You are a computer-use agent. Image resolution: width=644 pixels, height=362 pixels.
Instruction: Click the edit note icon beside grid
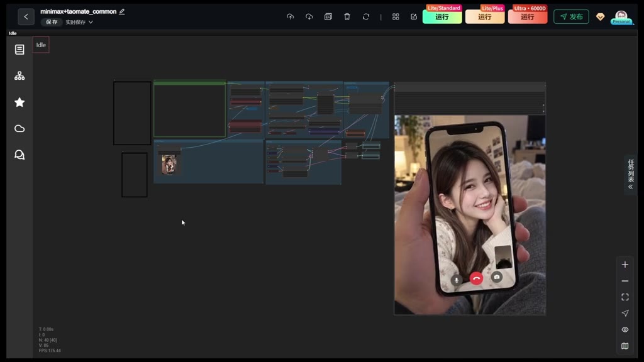coord(414,17)
